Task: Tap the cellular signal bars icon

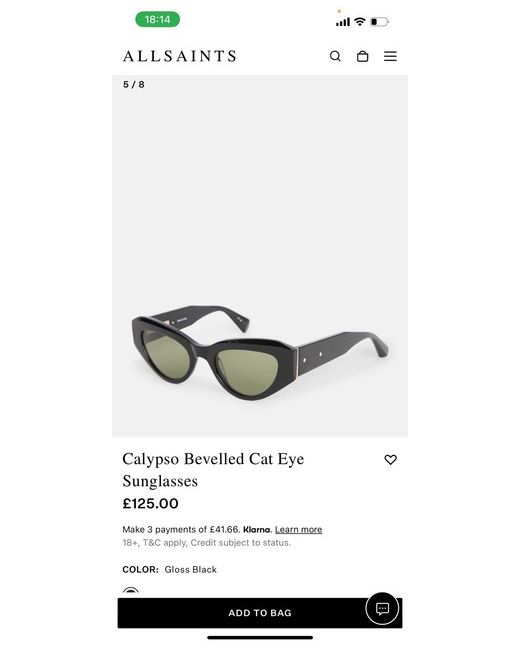Action: click(x=343, y=22)
